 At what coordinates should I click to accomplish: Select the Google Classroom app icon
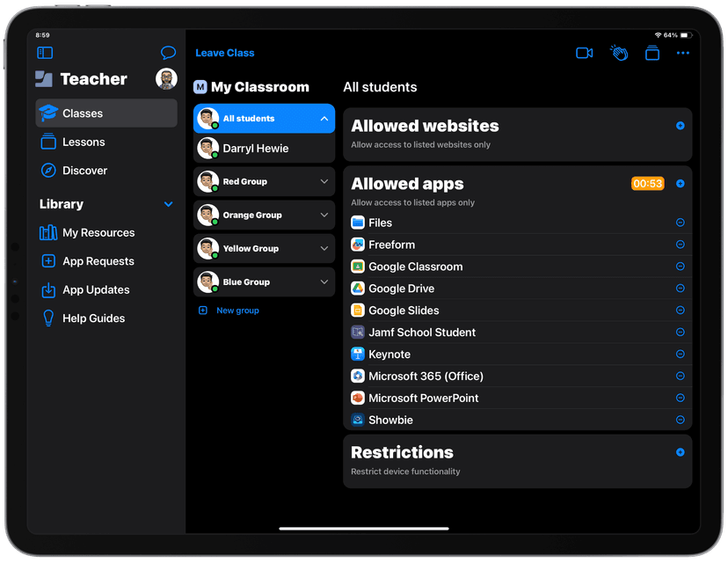[x=357, y=267]
